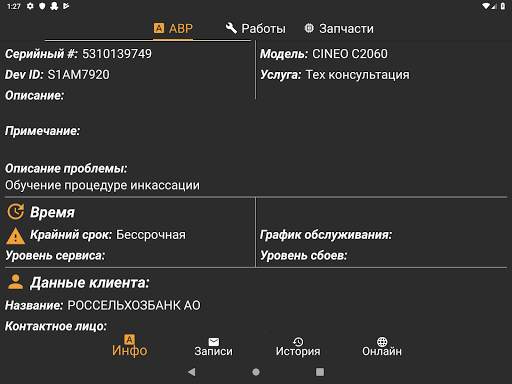The height and width of the screenshot is (384, 512).
Task: Click the text Обучение процедуре инкассации
Action: point(102,185)
